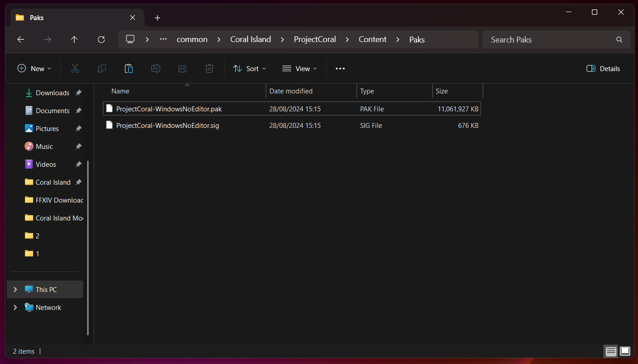Go up one folder level
The height and width of the screenshot is (364, 638).
[74, 39]
